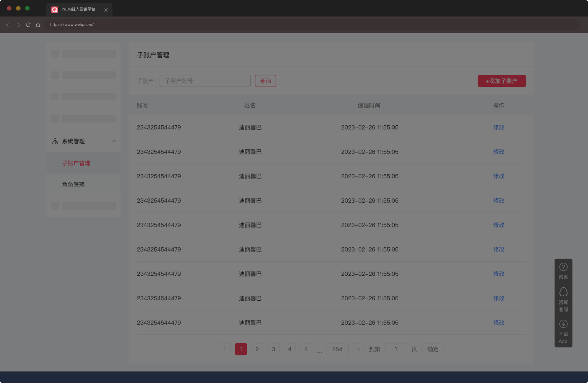
Task: Select 子账户管理 in the sidebar
Action: (76, 163)
